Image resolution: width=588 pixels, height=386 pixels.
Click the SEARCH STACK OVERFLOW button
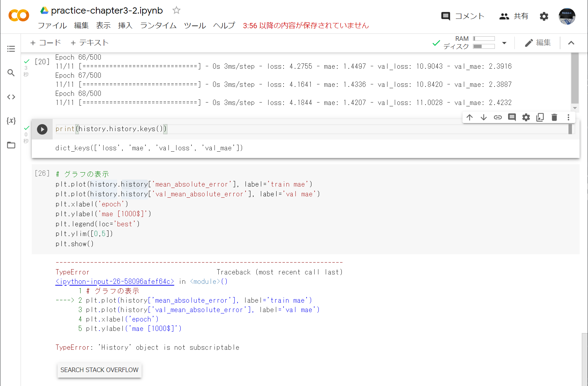click(x=99, y=370)
